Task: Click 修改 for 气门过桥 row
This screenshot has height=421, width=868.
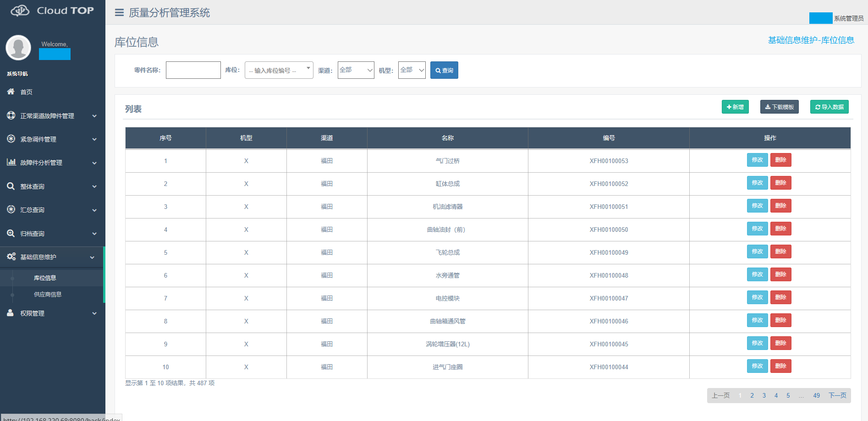Action: [x=758, y=160]
